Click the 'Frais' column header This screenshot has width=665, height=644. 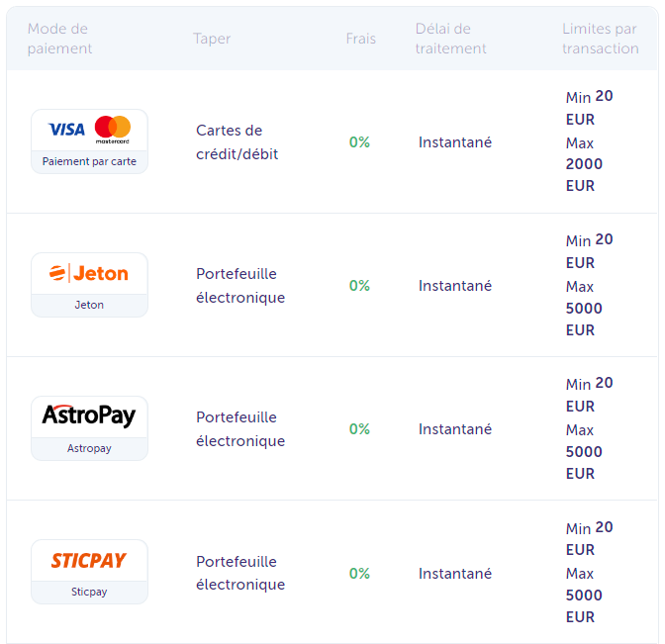(360, 39)
